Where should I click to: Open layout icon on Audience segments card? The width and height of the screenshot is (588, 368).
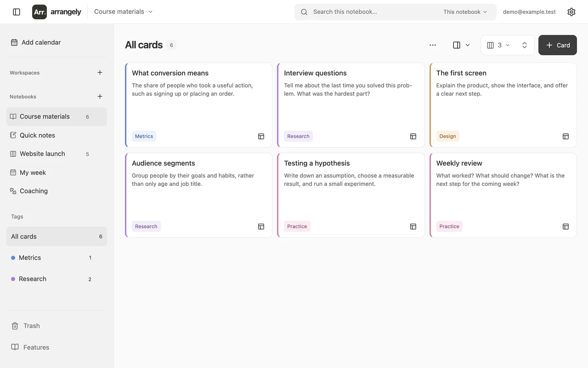click(x=261, y=226)
